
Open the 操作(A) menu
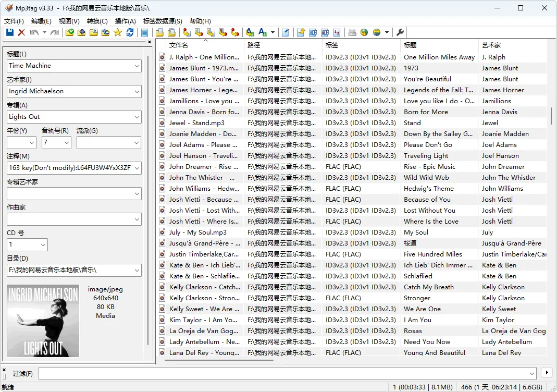(x=126, y=21)
